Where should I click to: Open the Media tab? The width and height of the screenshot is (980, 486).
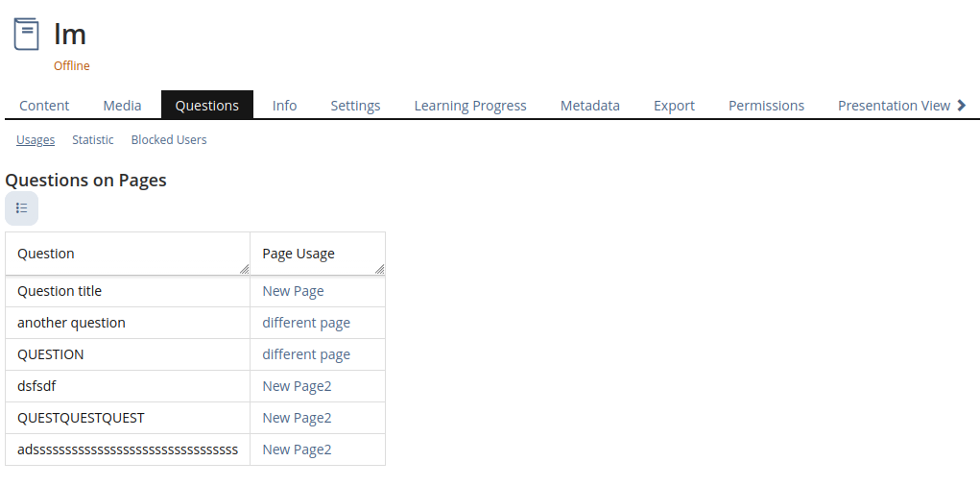coord(122,106)
